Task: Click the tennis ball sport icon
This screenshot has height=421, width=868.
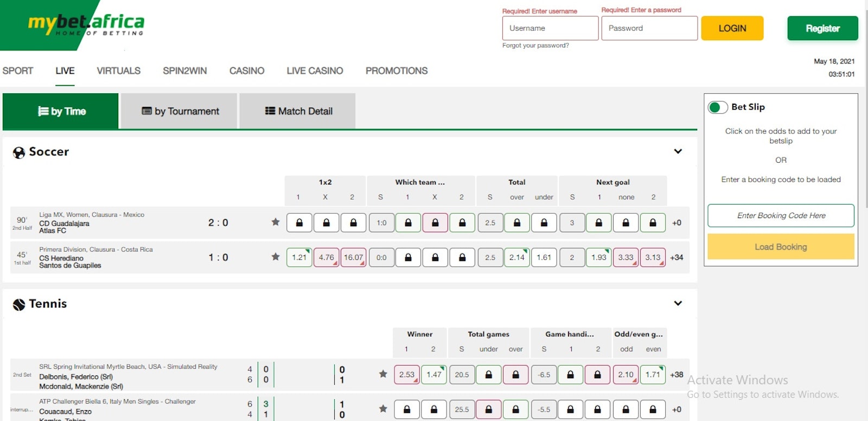Action: [x=19, y=304]
